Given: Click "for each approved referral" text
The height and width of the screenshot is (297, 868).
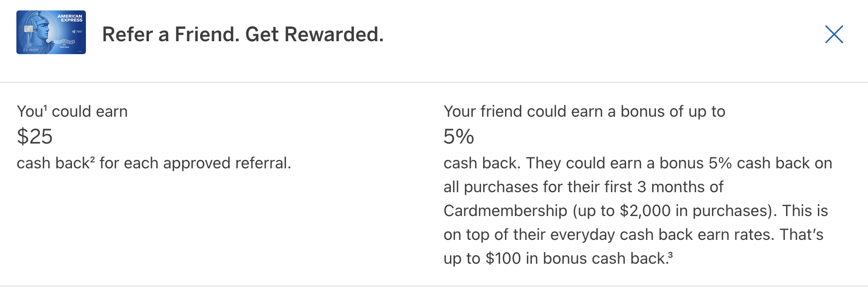Looking at the screenshot, I should click(195, 163).
